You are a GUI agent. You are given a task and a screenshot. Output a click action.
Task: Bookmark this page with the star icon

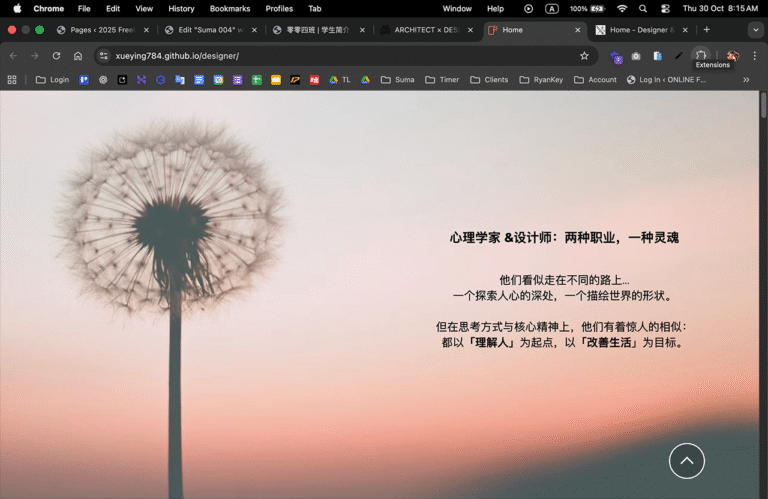point(584,56)
